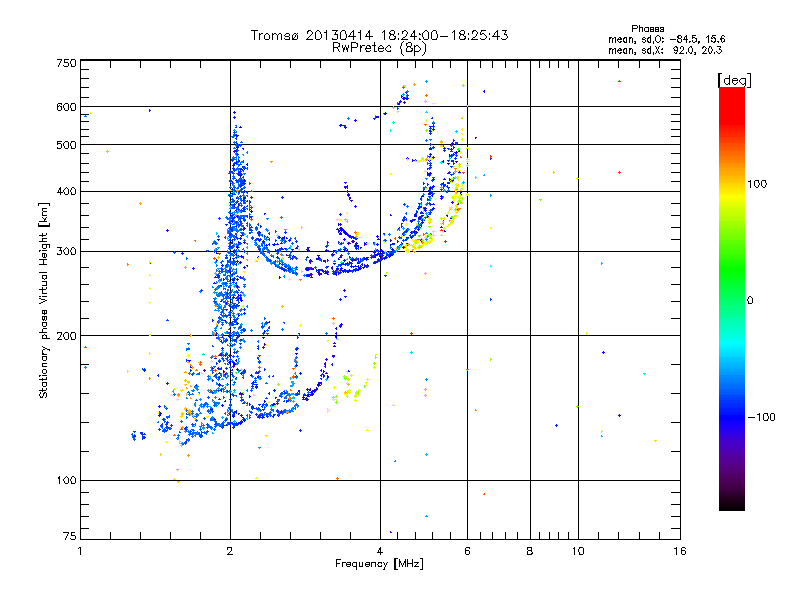
Task: Click the y-axis tick label '200'
Action: click(x=66, y=336)
